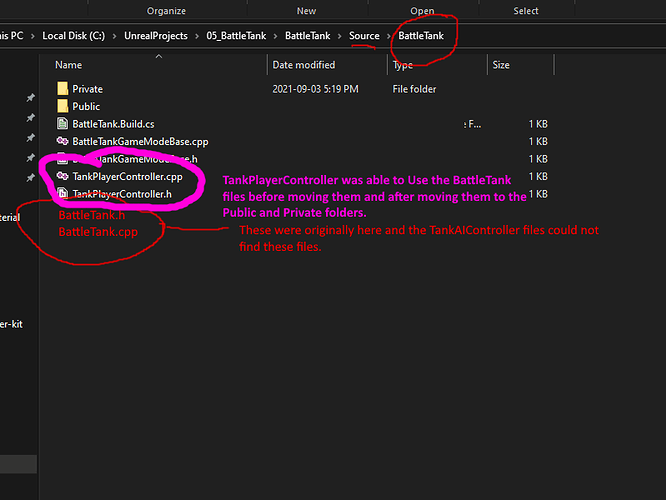Screen dimensions: 666x500
Task: Expand chevron after Local Disk (C:)
Action: [x=115, y=36]
